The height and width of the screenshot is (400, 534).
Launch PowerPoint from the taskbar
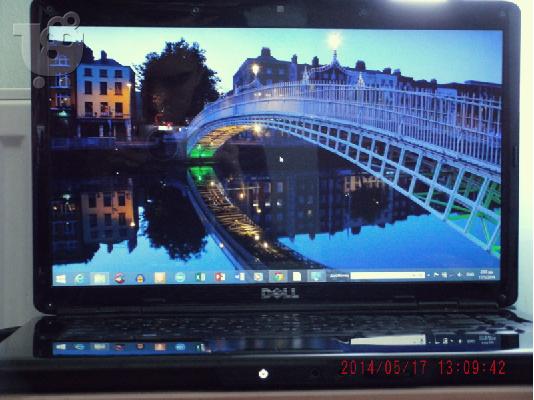click(220, 277)
